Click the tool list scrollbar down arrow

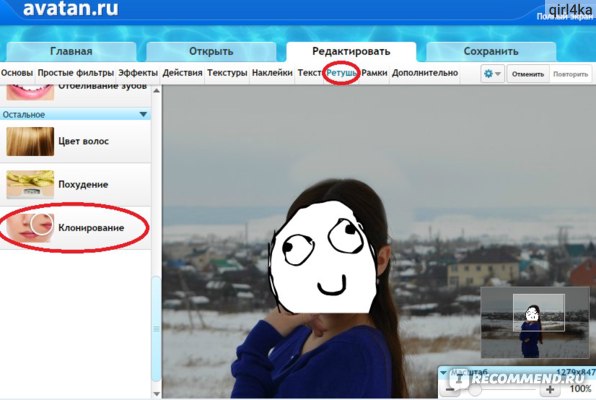pyautogui.click(x=156, y=394)
